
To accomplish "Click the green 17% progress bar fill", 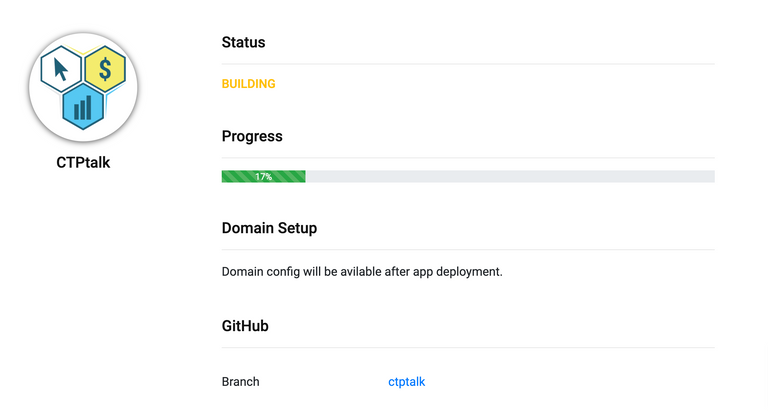I will (x=264, y=176).
